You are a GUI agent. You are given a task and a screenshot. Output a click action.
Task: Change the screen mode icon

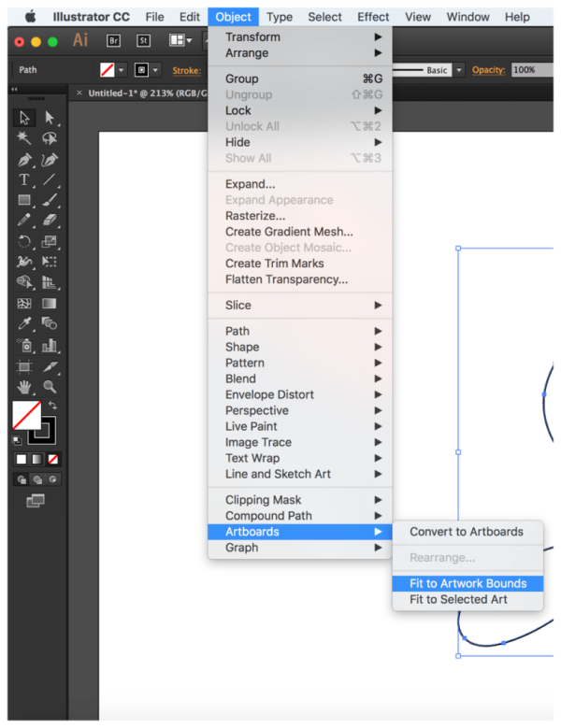coord(36,501)
